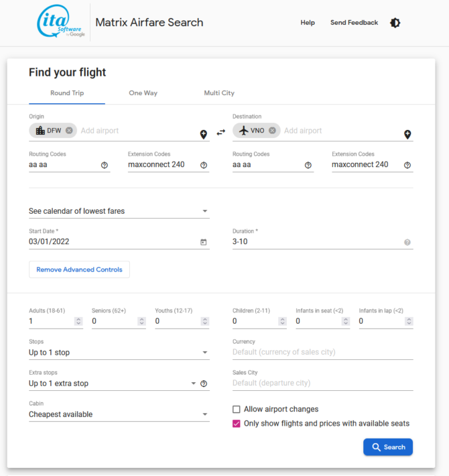Image resolution: width=449 pixels, height=476 pixels.
Task: Switch to the One Way tab
Action: tap(143, 93)
